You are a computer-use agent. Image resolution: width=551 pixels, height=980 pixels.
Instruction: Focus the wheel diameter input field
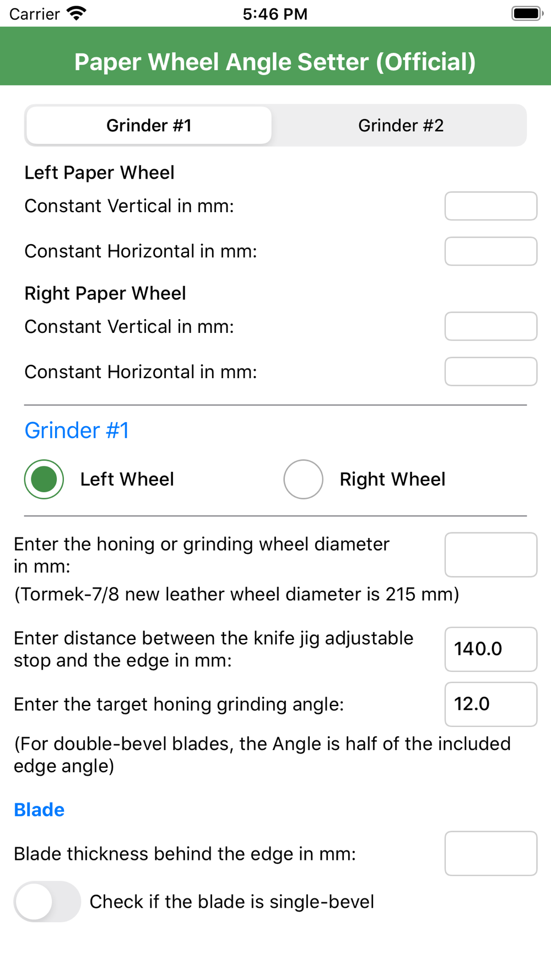(490, 554)
